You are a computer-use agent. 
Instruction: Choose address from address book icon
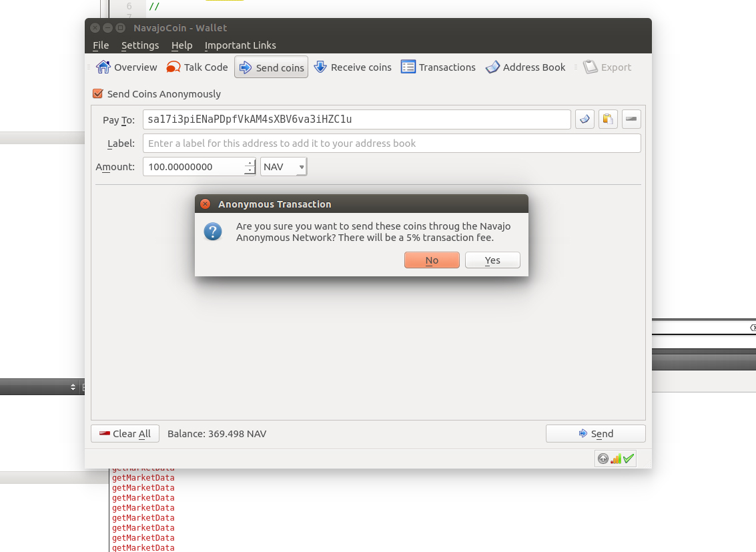585,119
